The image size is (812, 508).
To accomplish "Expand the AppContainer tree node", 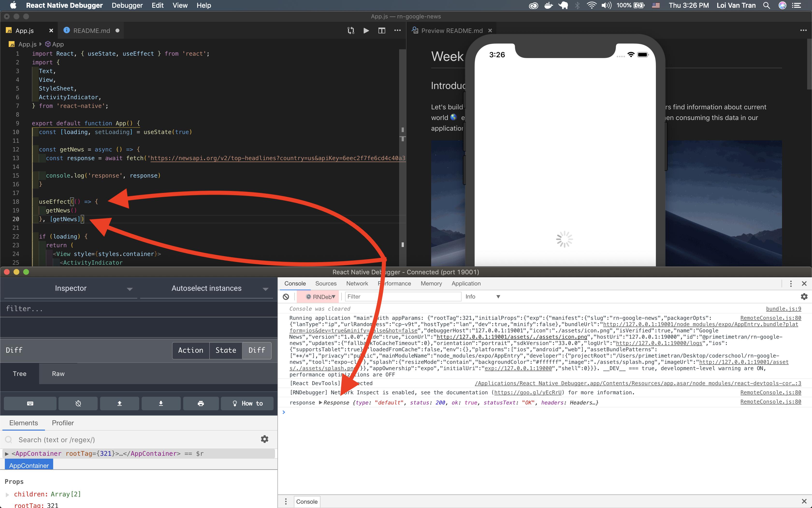I will [7, 454].
